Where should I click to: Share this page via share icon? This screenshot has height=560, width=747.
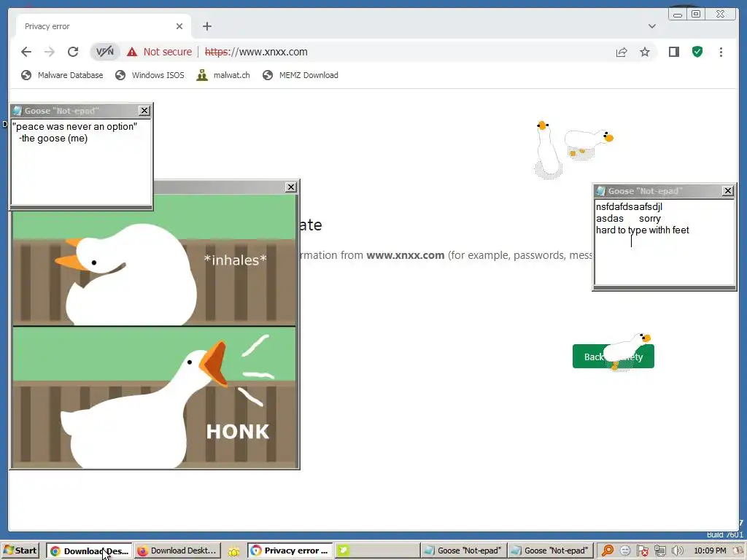(x=622, y=52)
